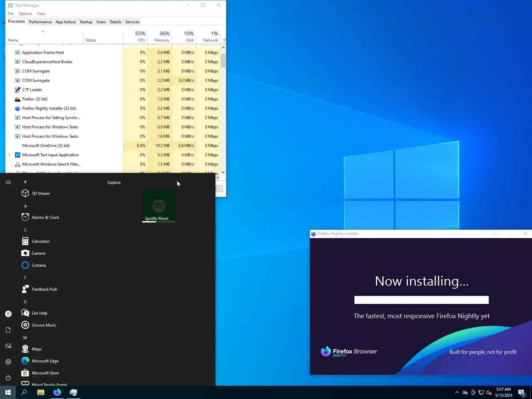This screenshot has height=399, width=532.
Task: Click the Power icon in Start menu
Action: (x=8, y=378)
